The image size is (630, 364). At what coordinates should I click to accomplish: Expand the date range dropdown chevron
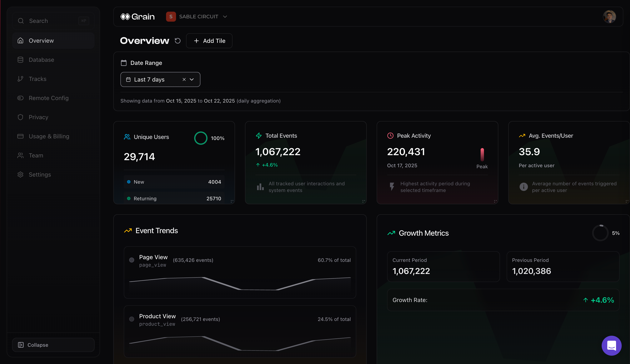(192, 79)
